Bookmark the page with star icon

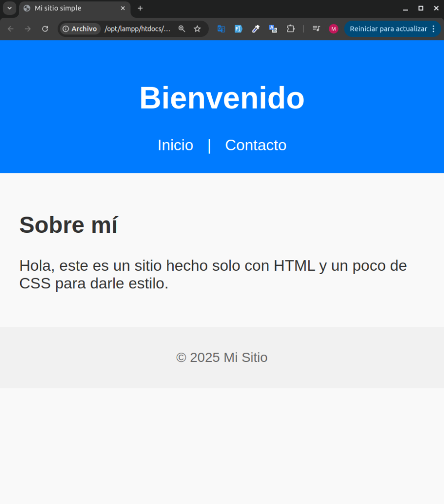point(197,29)
